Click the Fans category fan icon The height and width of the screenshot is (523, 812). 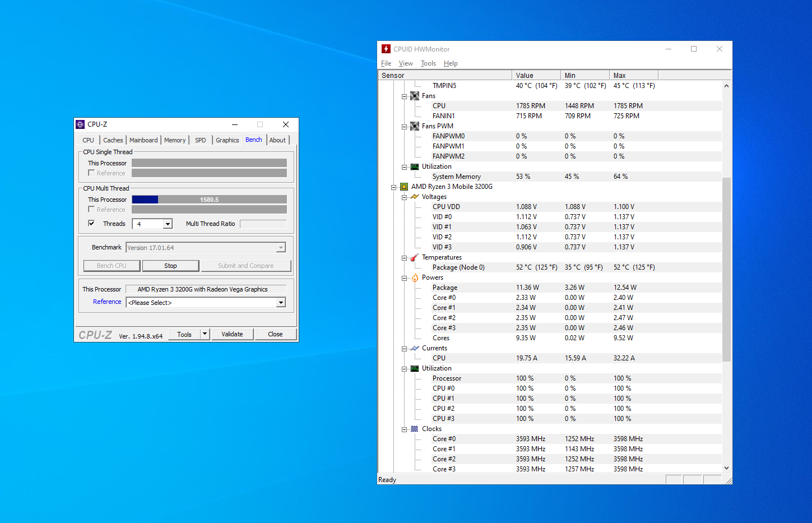click(415, 96)
